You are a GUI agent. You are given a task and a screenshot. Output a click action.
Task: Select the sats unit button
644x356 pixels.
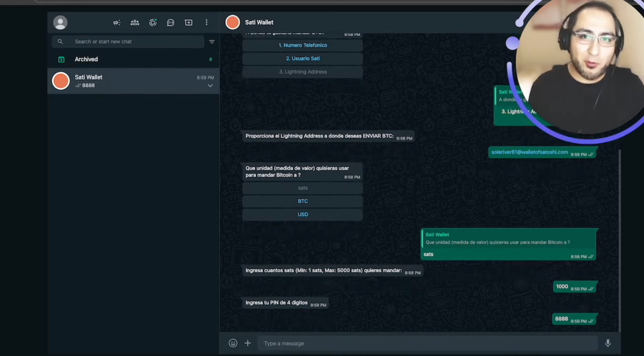pos(302,188)
